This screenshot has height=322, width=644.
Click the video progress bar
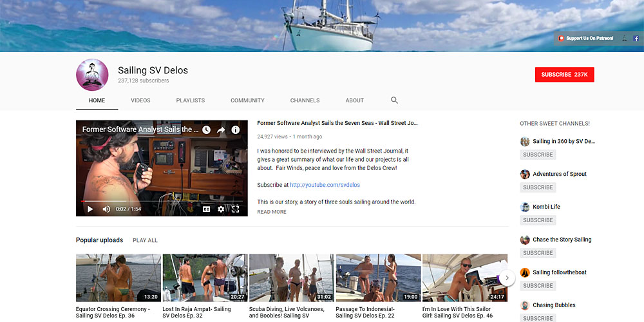point(162,201)
